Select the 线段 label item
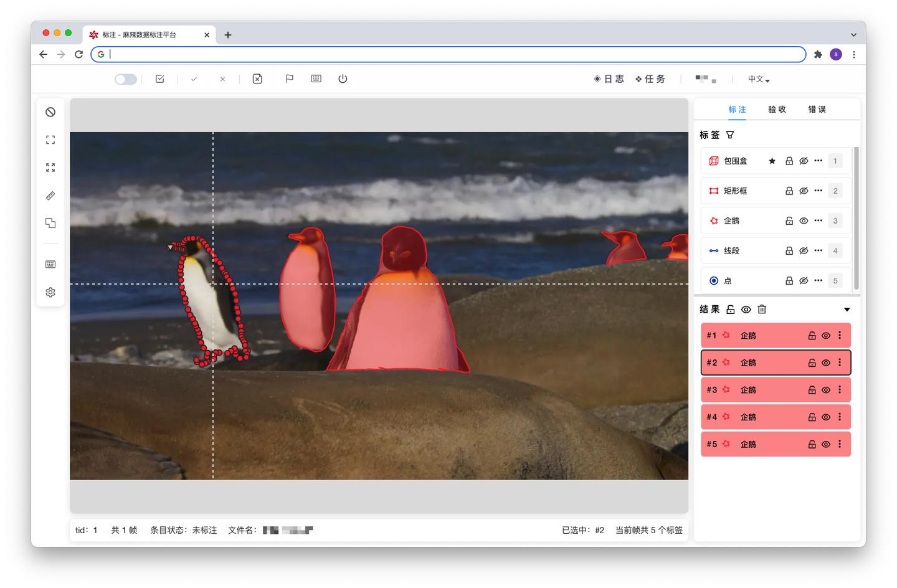This screenshot has height=588, width=897. coord(732,251)
